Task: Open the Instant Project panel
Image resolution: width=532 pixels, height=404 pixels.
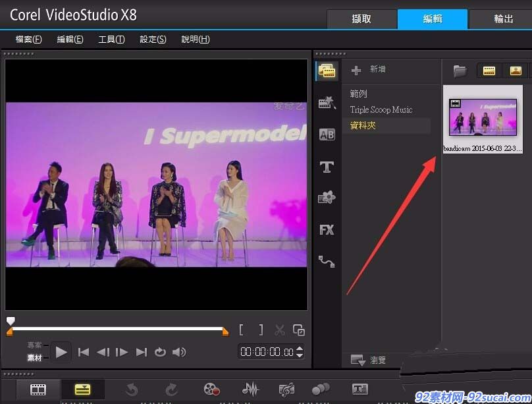Action: click(x=327, y=102)
